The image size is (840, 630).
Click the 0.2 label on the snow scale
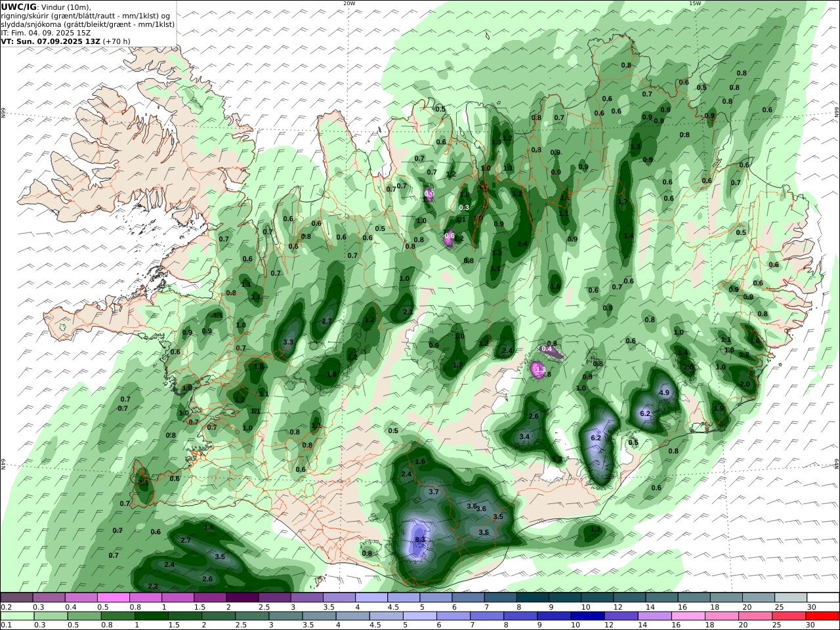click(x=5, y=607)
